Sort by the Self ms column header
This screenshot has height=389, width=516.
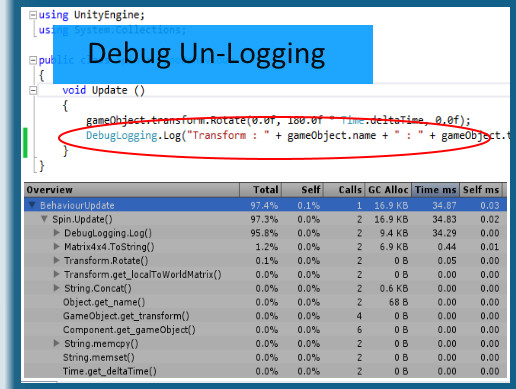[x=481, y=190]
